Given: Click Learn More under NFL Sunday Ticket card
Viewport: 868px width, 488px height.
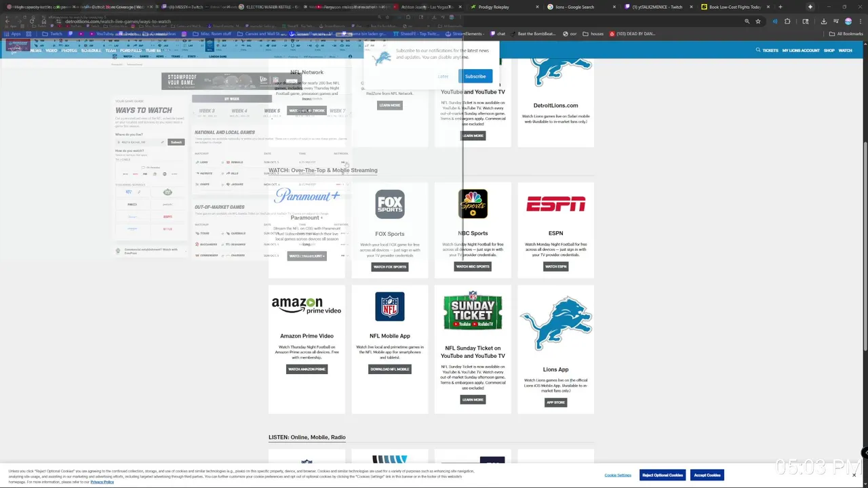Looking at the screenshot, I should point(473,400).
